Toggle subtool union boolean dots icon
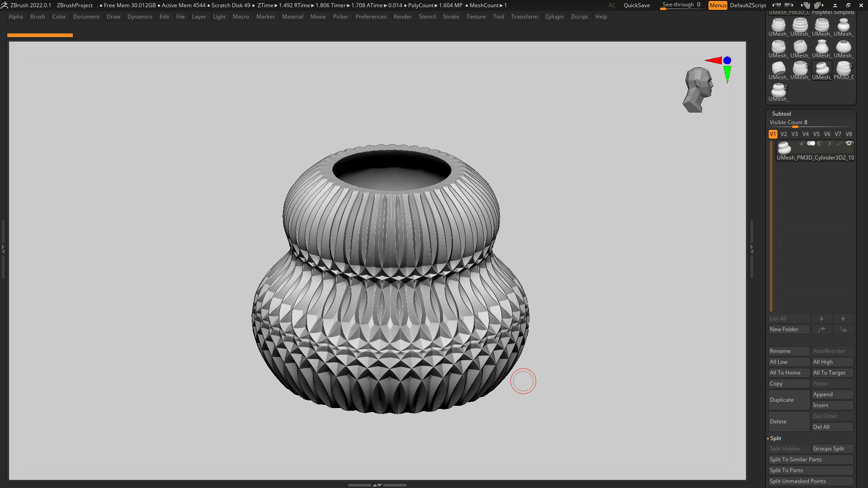 tap(811, 144)
